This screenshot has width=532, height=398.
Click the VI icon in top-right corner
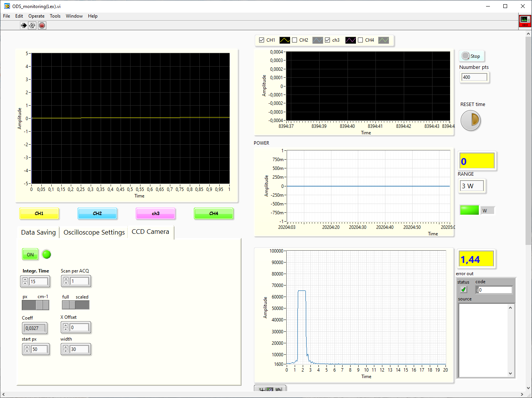(525, 21)
